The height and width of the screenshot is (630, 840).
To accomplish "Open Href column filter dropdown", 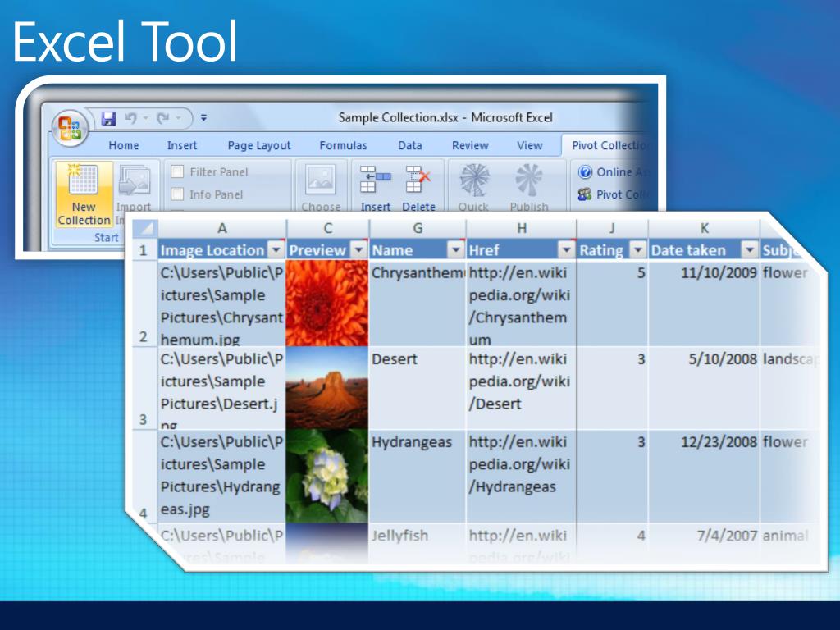I will [566, 249].
